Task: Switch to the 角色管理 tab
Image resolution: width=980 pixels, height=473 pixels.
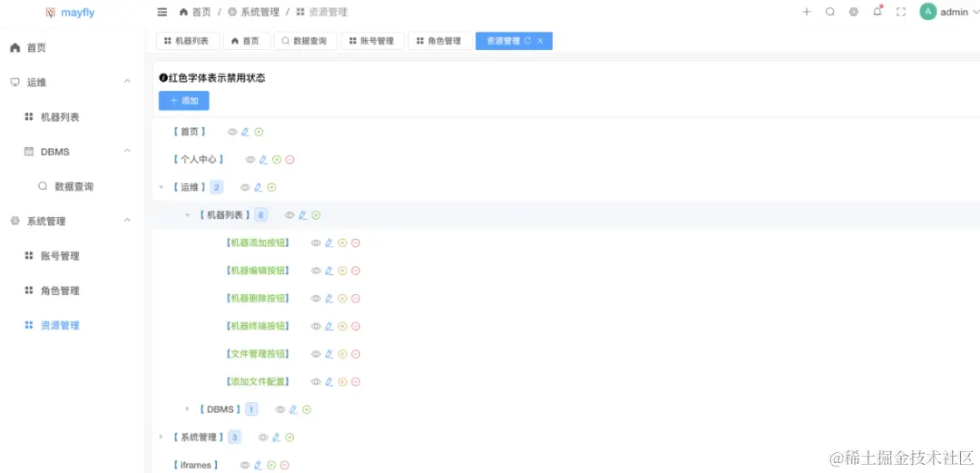Action: point(440,41)
